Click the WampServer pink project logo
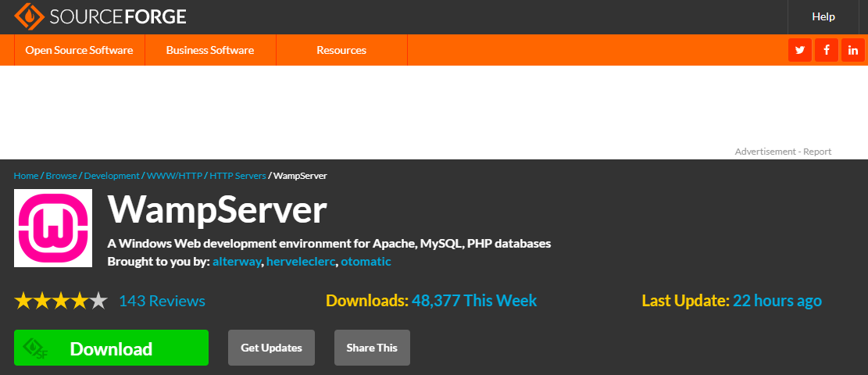The width and height of the screenshot is (868, 375). pos(53,228)
